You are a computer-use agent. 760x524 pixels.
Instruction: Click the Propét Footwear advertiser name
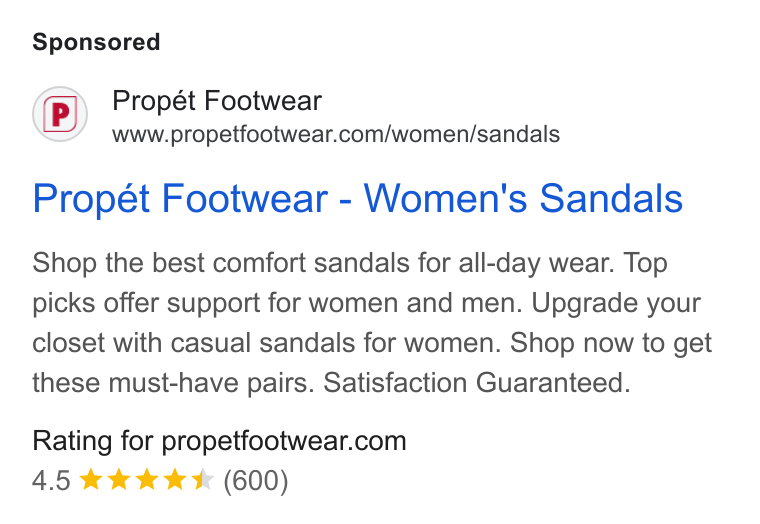click(217, 101)
